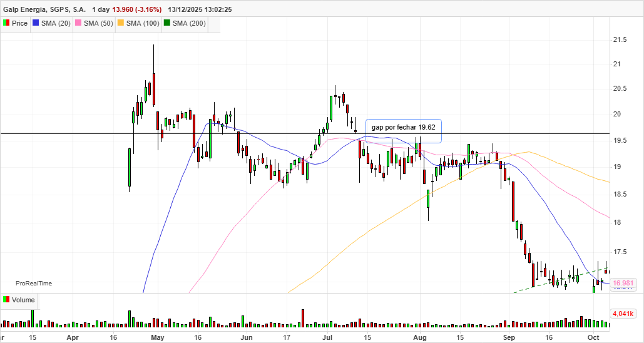
Task: Click the Jul label on time axis
Action: pyautogui.click(x=328, y=337)
